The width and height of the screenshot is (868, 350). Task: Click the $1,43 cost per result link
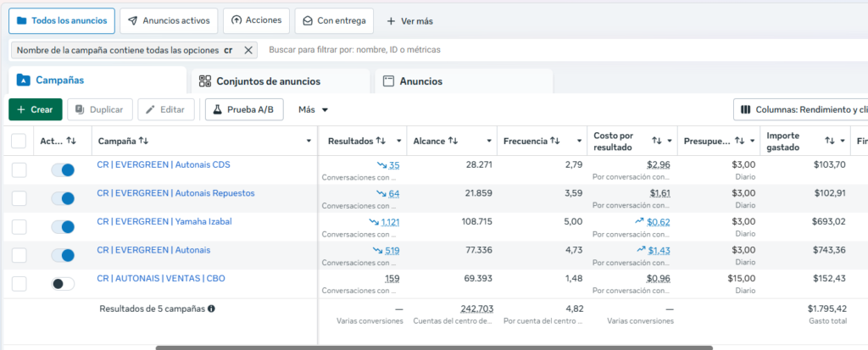[659, 250]
